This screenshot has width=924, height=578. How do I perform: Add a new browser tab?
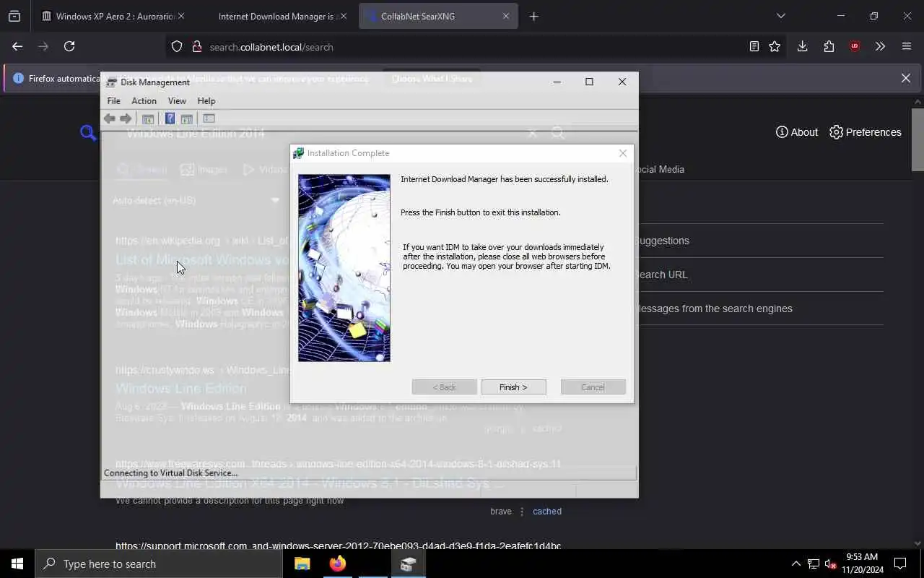[x=533, y=16]
